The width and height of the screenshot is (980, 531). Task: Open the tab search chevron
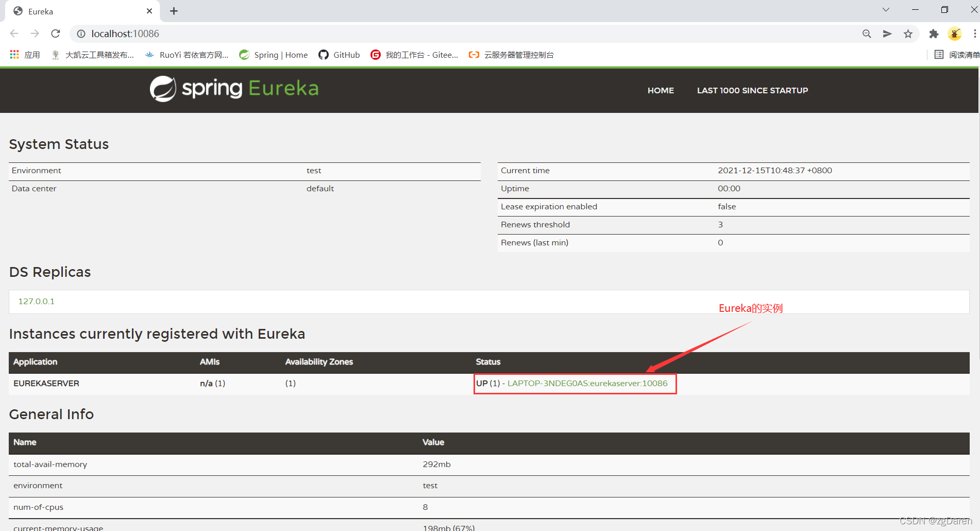[886, 10]
